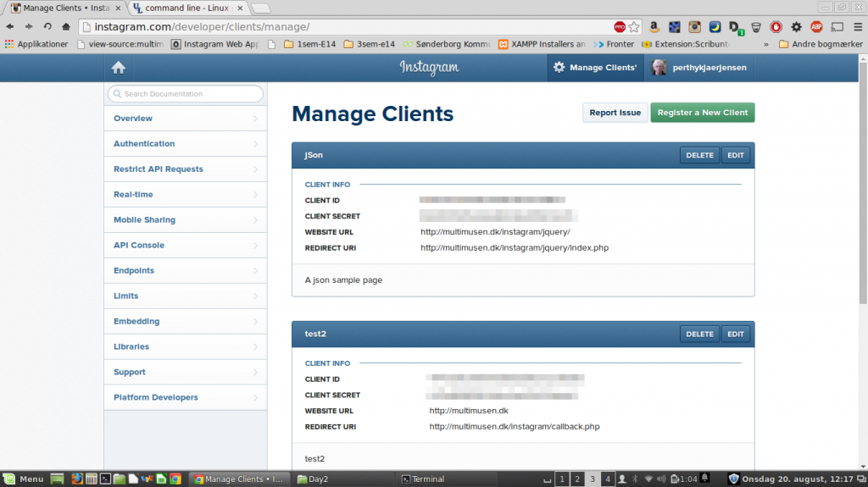
Task: Expand the Restrict API Requests chevron
Action: (255, 169)
